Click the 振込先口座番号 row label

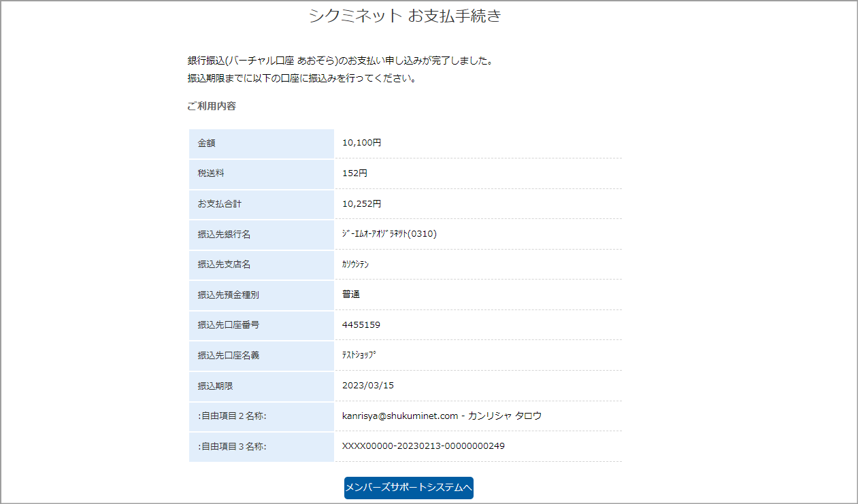click(x=229, y=325)
